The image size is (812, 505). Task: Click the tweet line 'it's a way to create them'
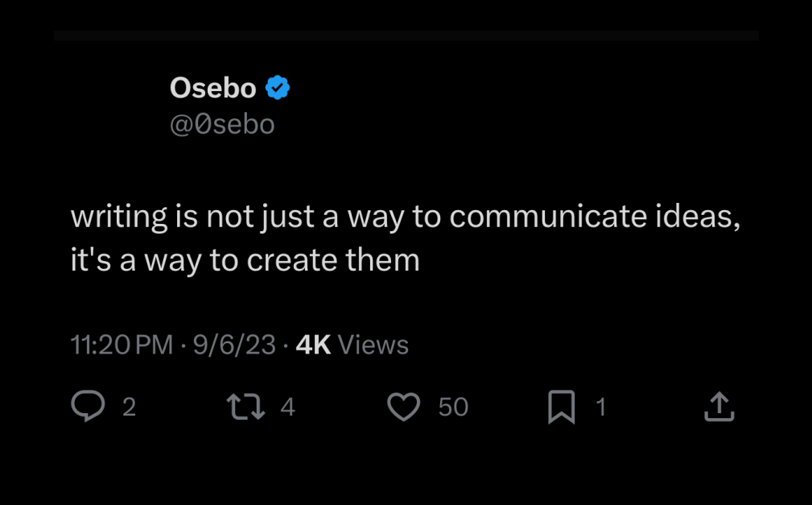point(245,261)
